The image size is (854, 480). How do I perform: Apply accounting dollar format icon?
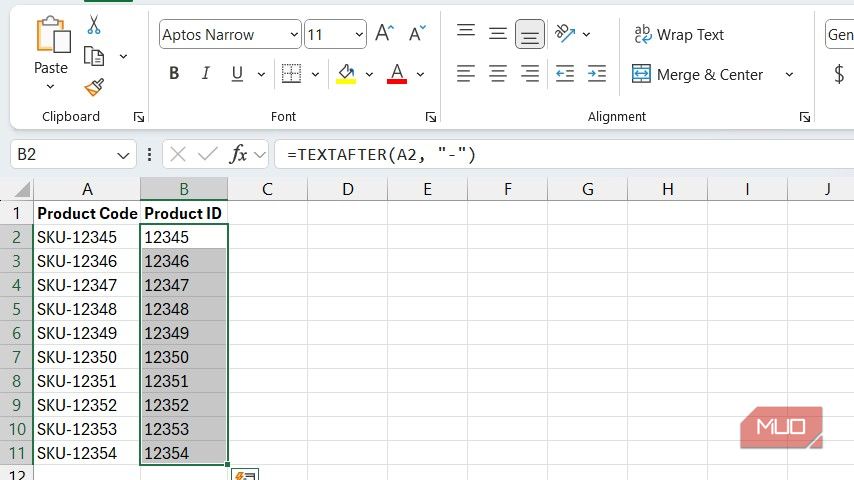(839, 74)
